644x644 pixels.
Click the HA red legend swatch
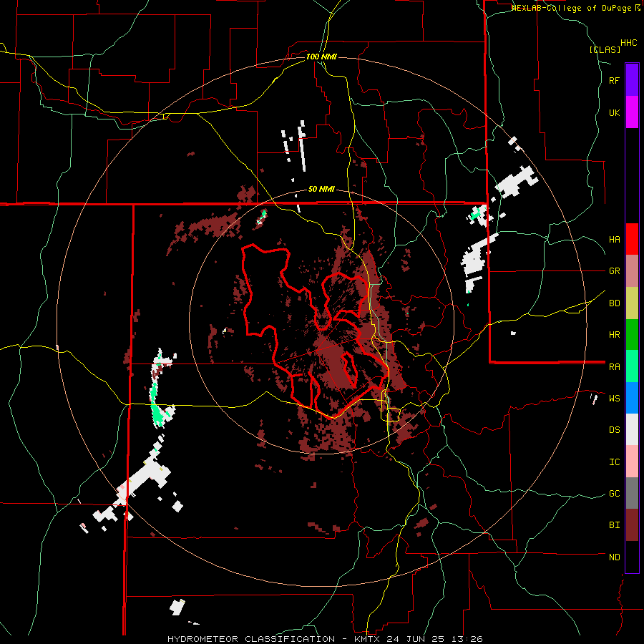click(632, 239)
